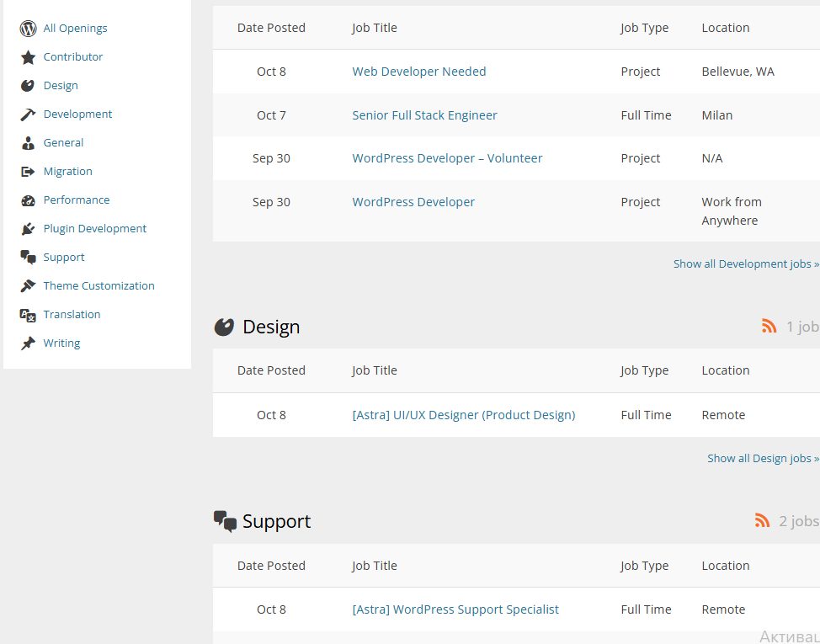820x644 pixels.
Task: Click the Translation icon in sidebar
Action: 28,315
